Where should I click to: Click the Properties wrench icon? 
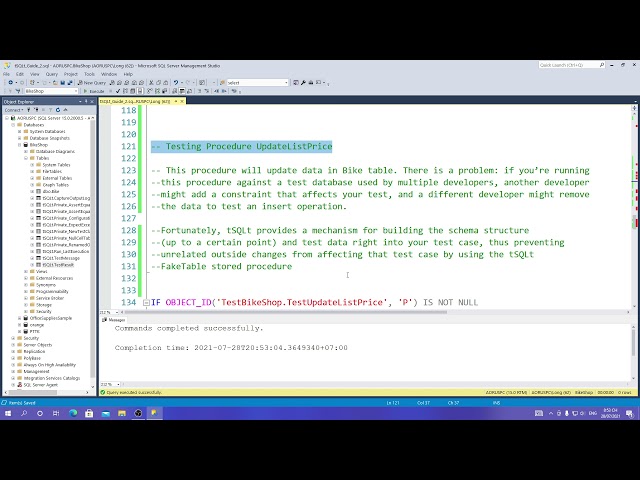point(303,82)
